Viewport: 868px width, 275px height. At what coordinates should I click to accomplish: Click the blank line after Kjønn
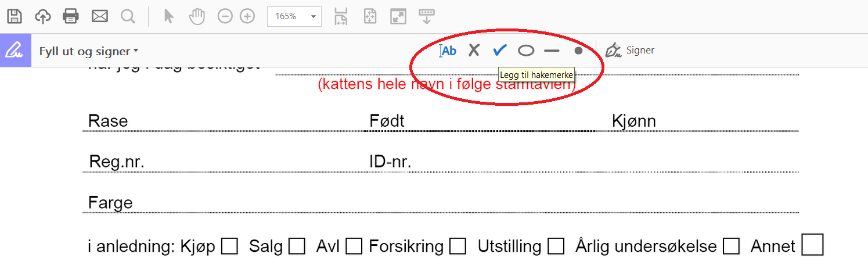(729, 122)
